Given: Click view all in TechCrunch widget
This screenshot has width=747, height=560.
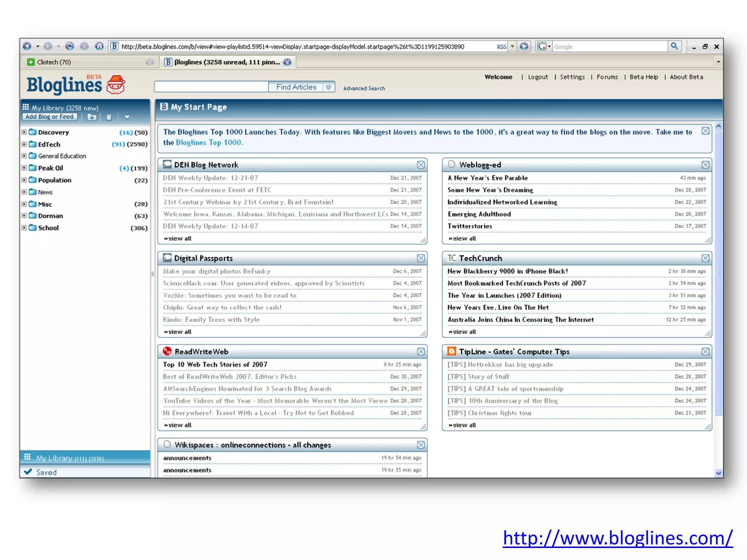Looking at the screenshot, I should 462,332.
